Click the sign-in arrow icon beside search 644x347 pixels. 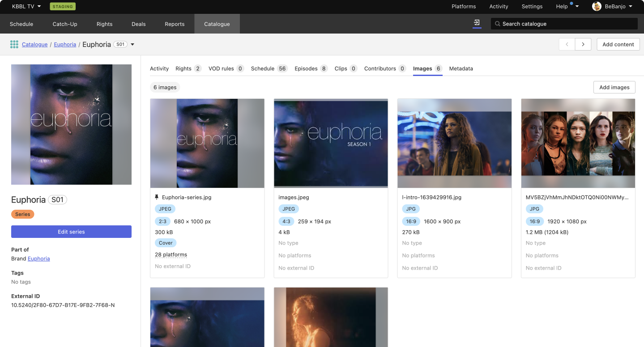tap(477, 23)
